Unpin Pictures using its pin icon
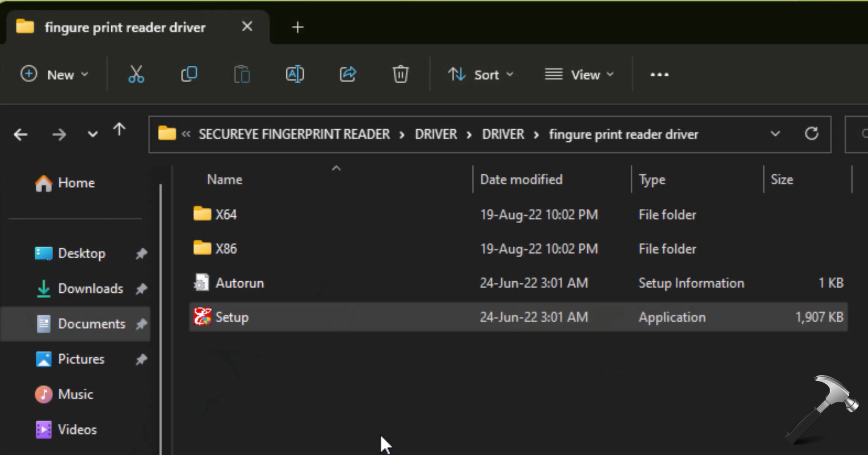Image resolution: width=868 pixels, height=455 pixels. coord(141,359)
